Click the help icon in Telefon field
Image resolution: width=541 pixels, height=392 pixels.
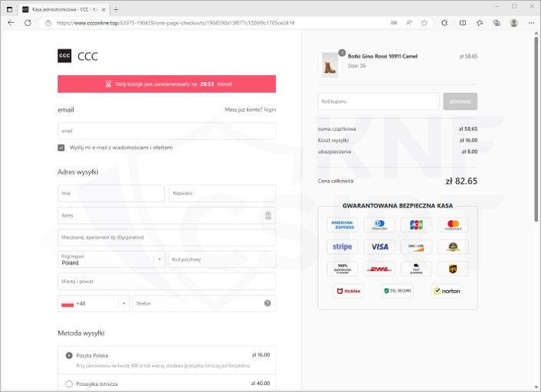pyautogui.click(x=267, y=303)
